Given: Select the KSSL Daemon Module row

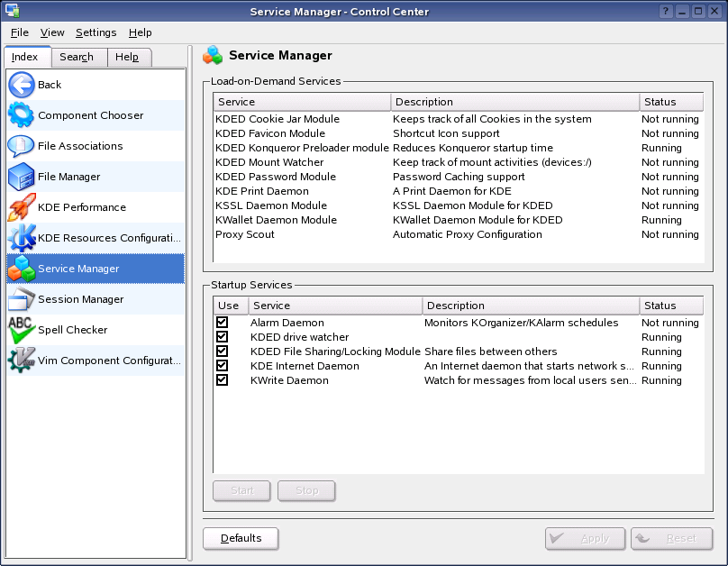Looking at the screenshot, I should (x=459, y=205).
